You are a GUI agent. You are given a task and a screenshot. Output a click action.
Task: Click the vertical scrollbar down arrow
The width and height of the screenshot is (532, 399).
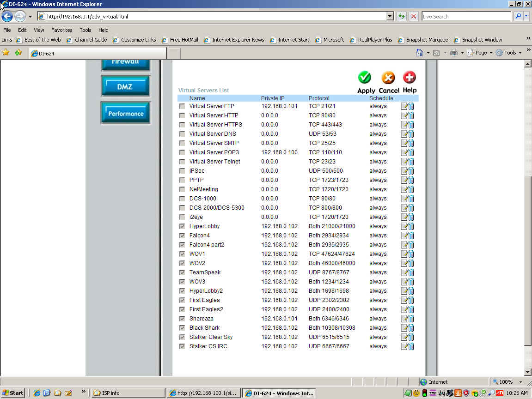click(527, 372)
